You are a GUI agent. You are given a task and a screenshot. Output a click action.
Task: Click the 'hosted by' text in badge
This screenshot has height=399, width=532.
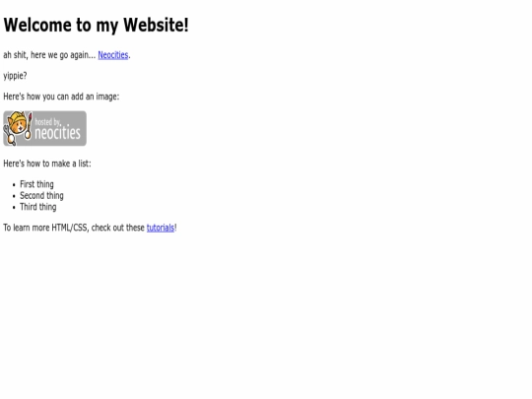pos(48,122)
